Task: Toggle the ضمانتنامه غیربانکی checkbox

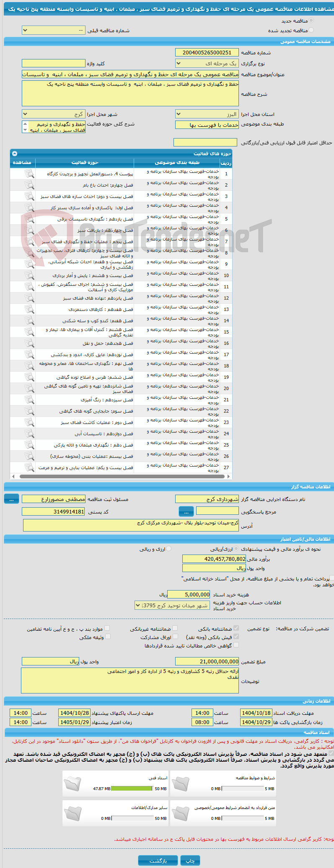Action: coord(175,628)
